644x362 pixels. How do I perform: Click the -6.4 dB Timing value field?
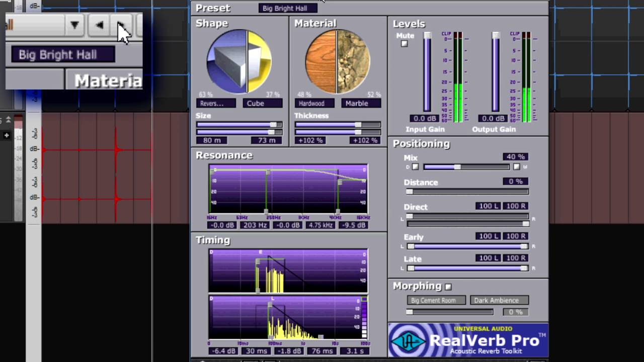[x=222, y=351]
